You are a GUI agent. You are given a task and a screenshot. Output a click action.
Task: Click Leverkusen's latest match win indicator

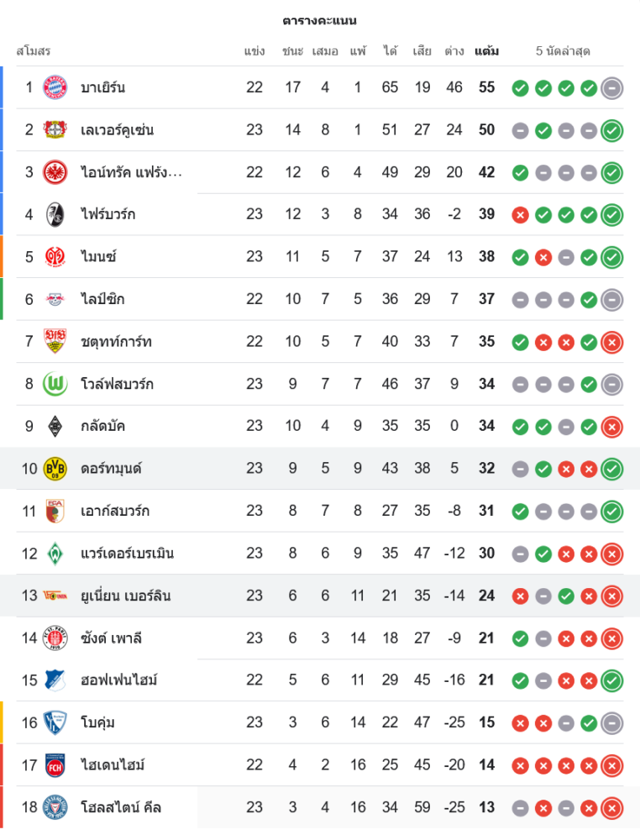(x=612, y=130)
